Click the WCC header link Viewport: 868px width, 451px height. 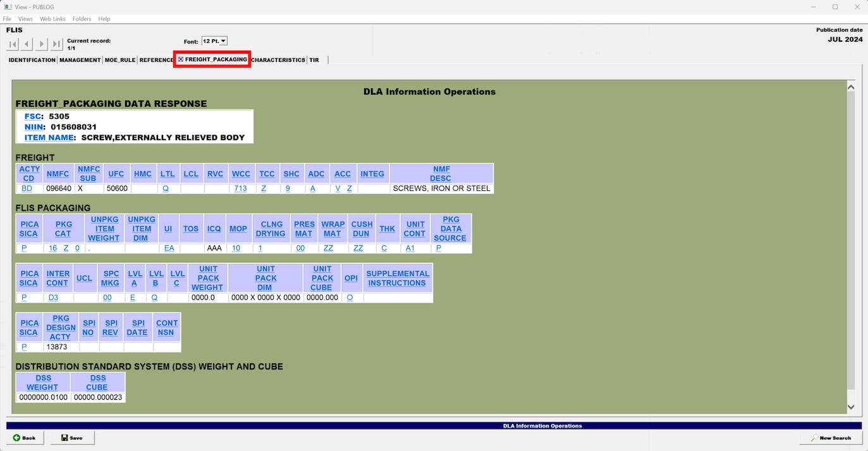(241, 174)
